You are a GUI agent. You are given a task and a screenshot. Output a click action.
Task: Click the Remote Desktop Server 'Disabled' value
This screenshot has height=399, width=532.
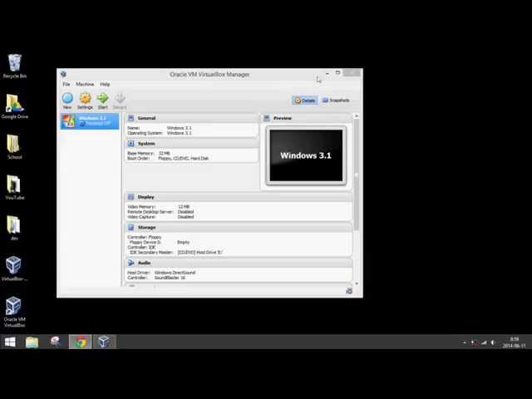point(185,212)
